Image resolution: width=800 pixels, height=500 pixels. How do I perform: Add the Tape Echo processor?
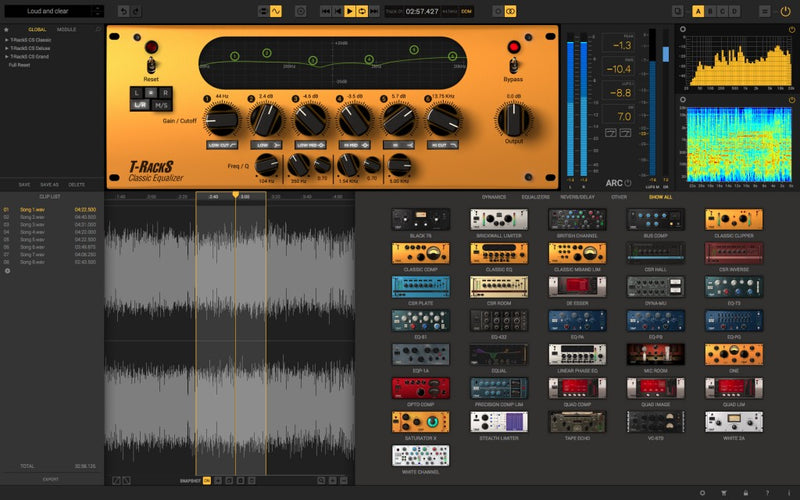[x=577, y=421]
